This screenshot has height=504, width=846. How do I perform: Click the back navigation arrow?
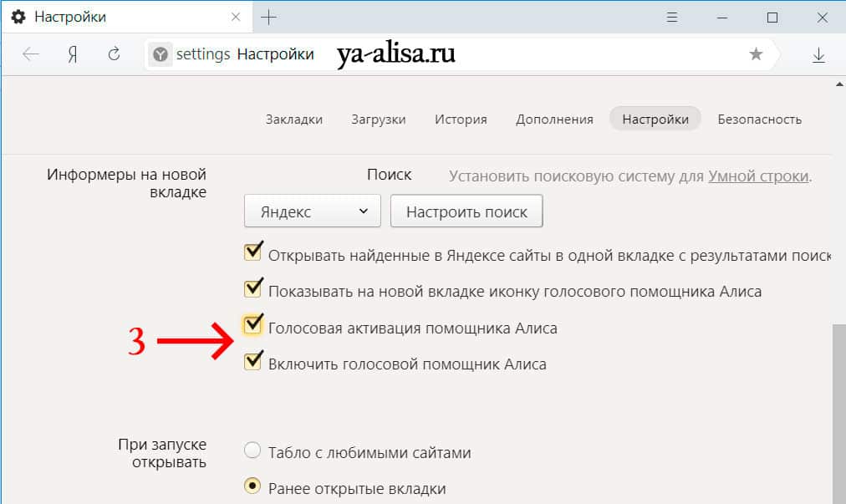pos(31,54)
